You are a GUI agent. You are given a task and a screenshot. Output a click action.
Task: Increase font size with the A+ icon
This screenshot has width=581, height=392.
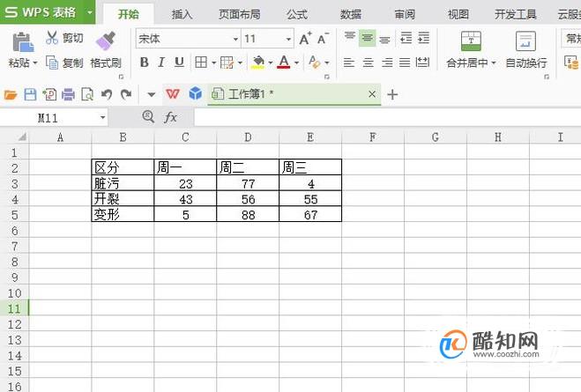305,39
